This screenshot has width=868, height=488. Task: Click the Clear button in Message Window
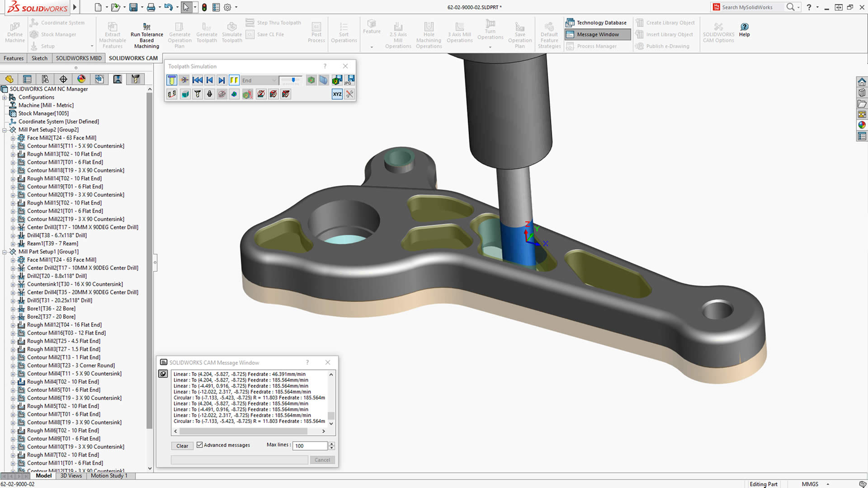coord(182,445)
